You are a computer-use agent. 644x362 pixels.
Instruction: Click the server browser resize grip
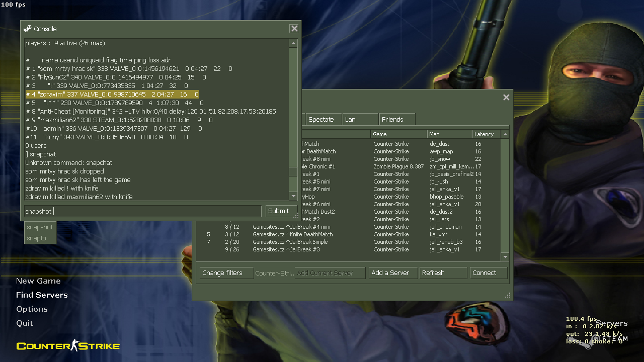point(508,296)
